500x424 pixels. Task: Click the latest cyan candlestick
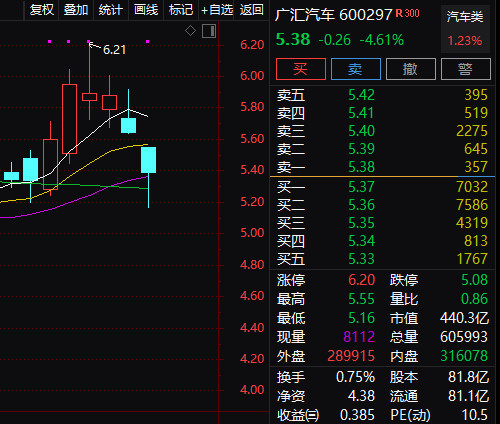pyautogui.click(x=148, y=160)
